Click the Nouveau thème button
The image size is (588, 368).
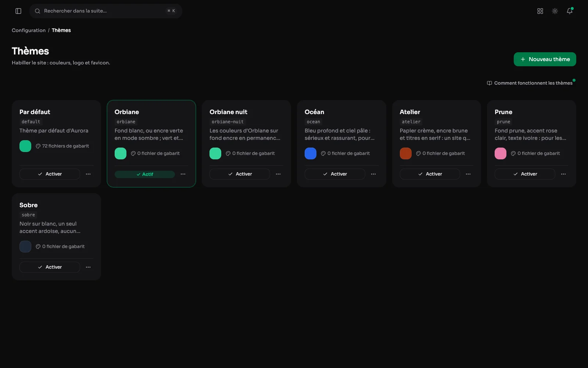click(545, 59)
